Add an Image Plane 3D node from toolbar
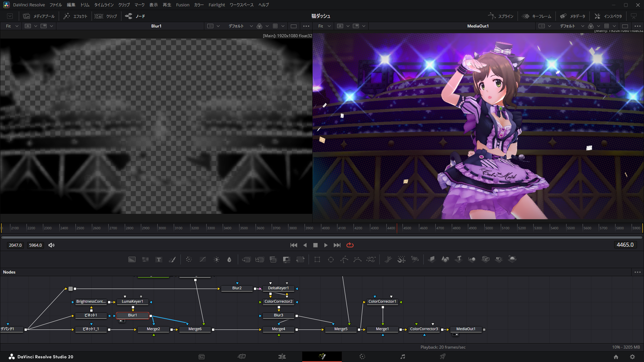644x362 pixels. 431,260
